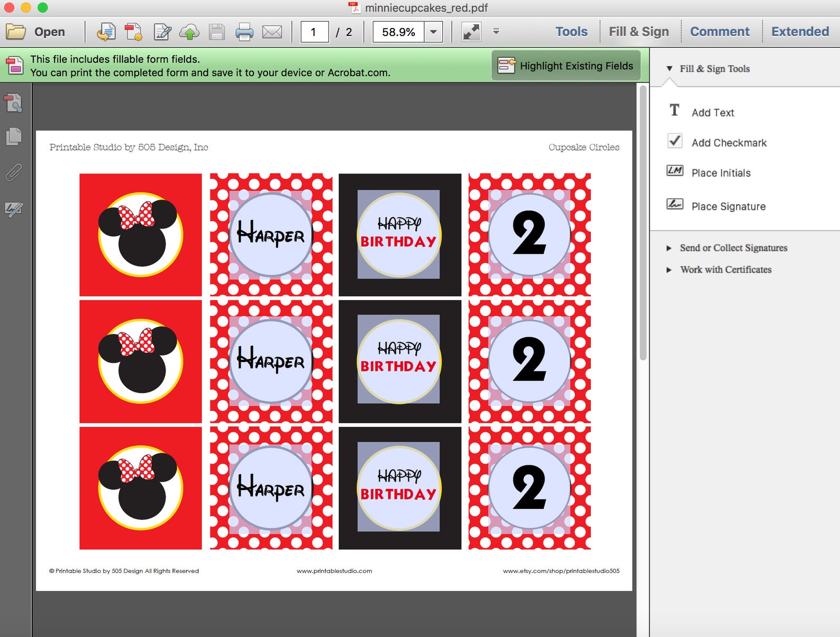Click the green fullscreen window button
Screen dimensions: 840x637
coord(43,7)
